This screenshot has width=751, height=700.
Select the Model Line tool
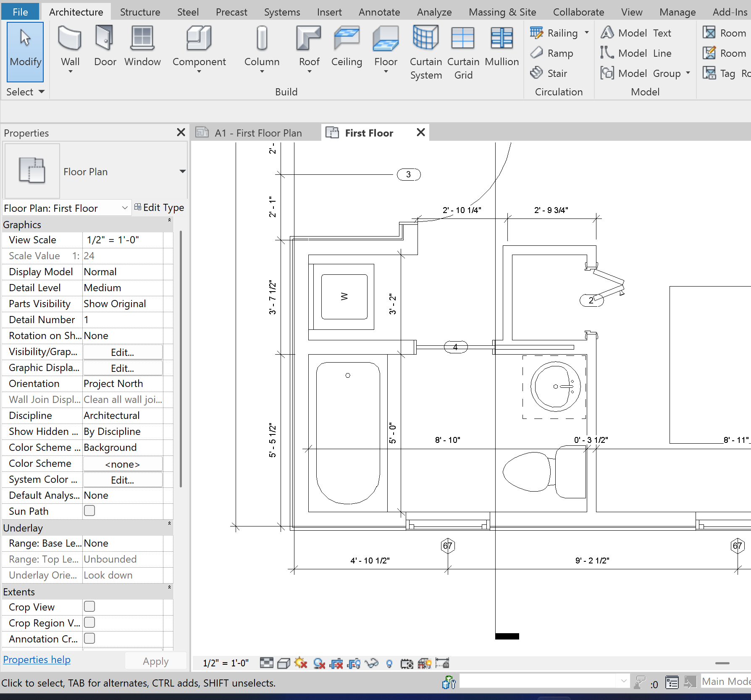coord(636,53)
